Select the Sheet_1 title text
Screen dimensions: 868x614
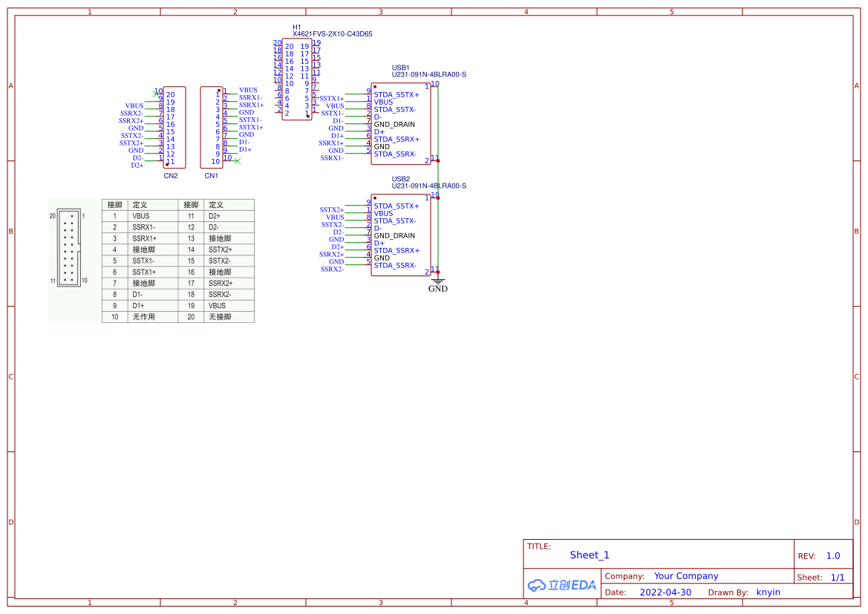(x=590, y=555)
